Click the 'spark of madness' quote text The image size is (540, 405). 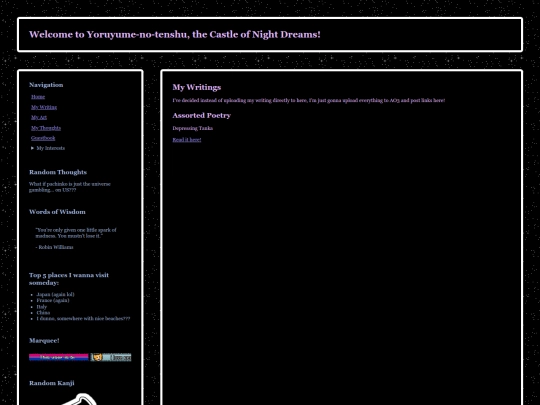(x=76, y=233)
